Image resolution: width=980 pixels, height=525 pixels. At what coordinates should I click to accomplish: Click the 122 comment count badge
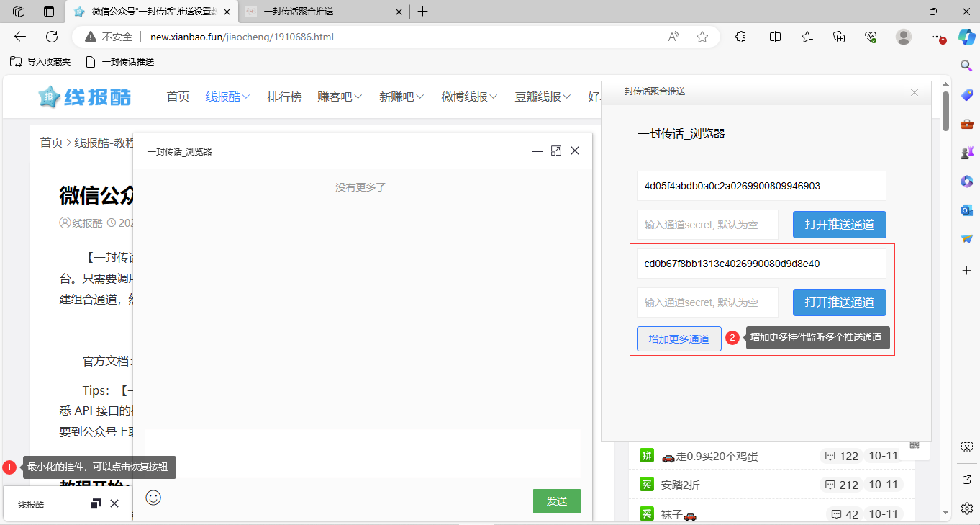[x=842, y=456]
